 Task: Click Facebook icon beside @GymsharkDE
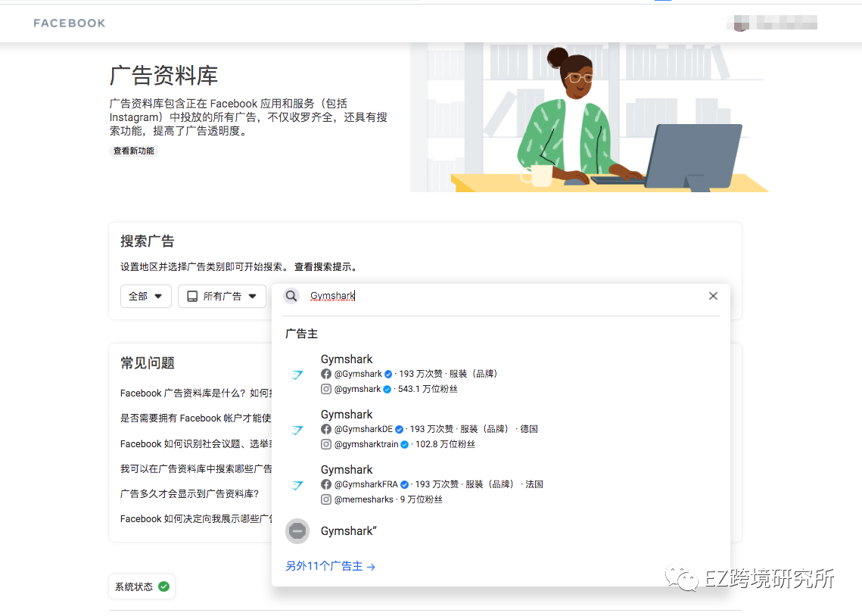[x=326, y=429]
